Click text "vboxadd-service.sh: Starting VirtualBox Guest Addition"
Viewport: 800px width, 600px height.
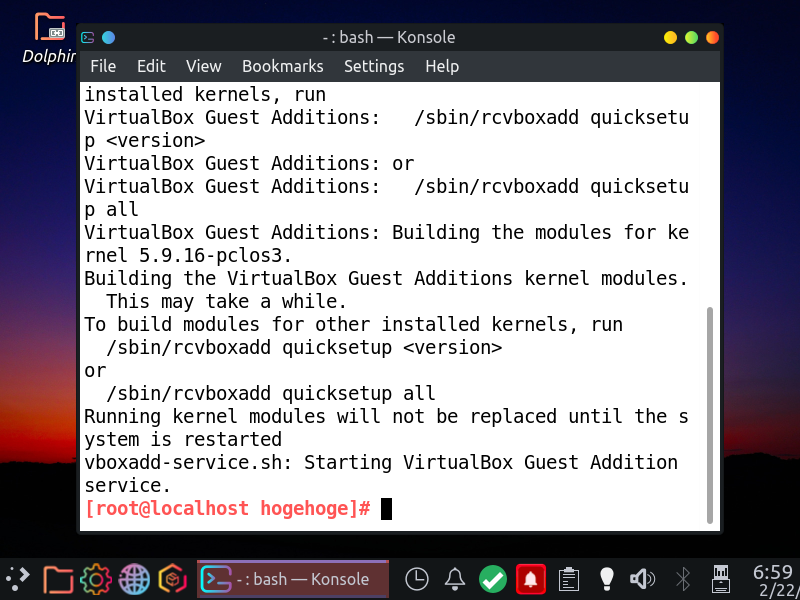(x=381, y=462)
